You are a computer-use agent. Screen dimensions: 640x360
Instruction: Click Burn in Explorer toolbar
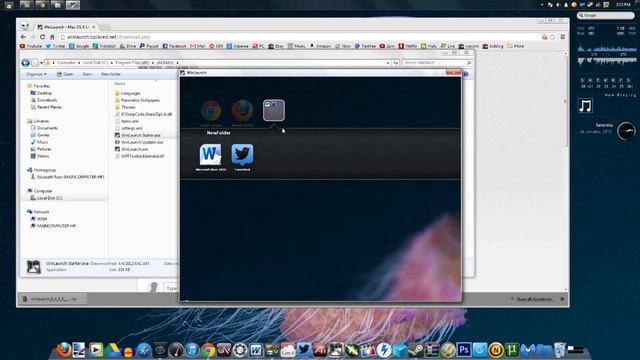[87, 74]
